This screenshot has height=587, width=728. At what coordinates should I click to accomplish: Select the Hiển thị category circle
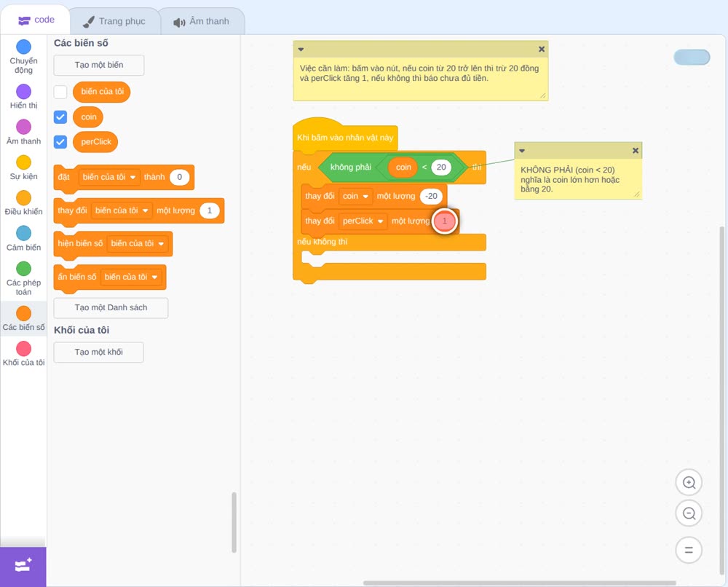(24, 92)
